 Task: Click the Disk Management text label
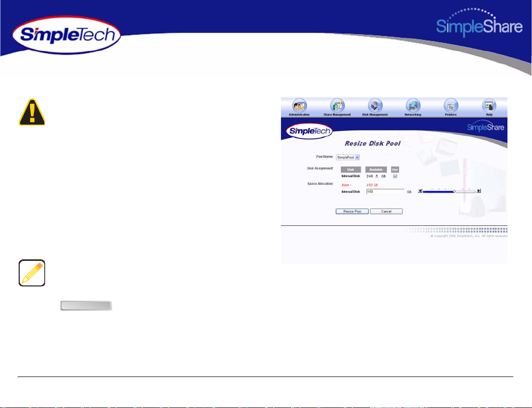[x=375, y=115]
